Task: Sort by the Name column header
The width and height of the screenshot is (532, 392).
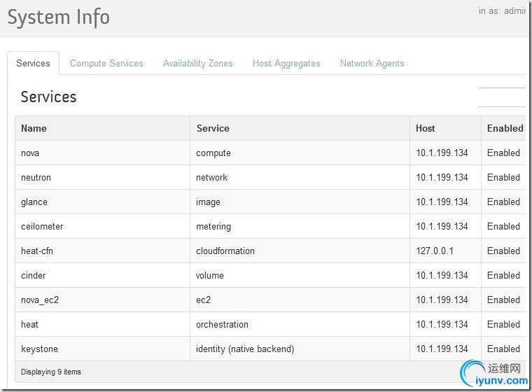Action: [x=34, y=128]
